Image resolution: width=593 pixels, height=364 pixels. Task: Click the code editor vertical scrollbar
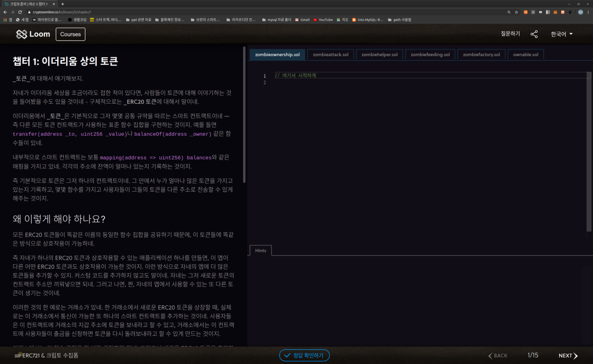(590, 152)
